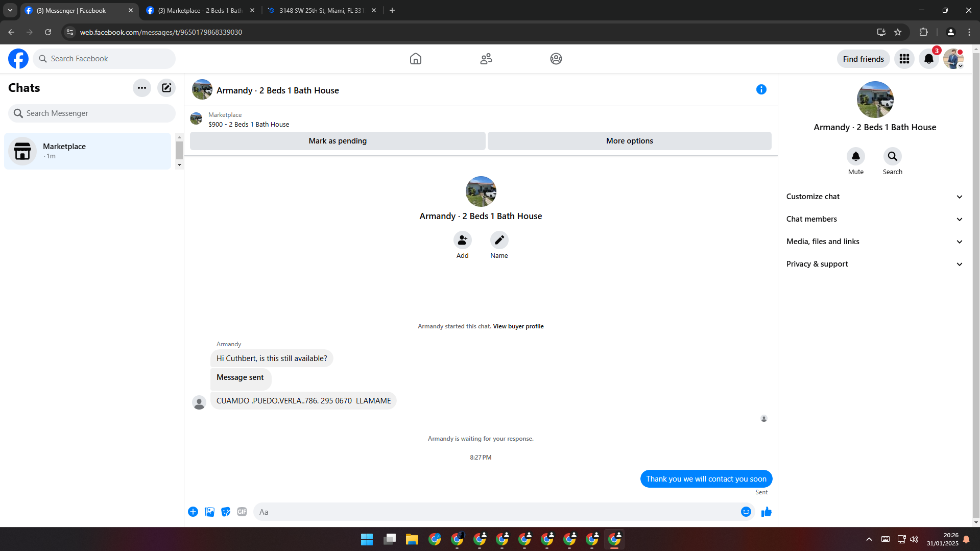This screenshot has width=980, height=551.
Task: Open File Explorer from taskbar
Action: [x=412, y=539]
